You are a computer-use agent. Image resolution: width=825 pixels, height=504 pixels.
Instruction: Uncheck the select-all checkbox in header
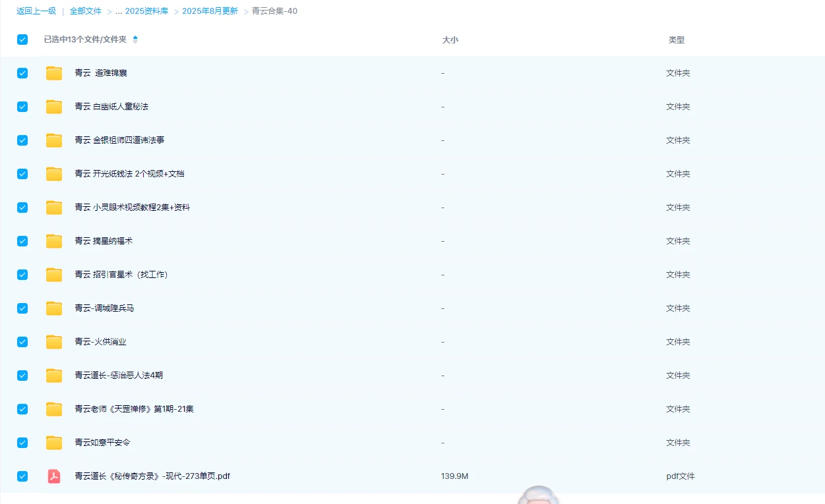point(22,40)
